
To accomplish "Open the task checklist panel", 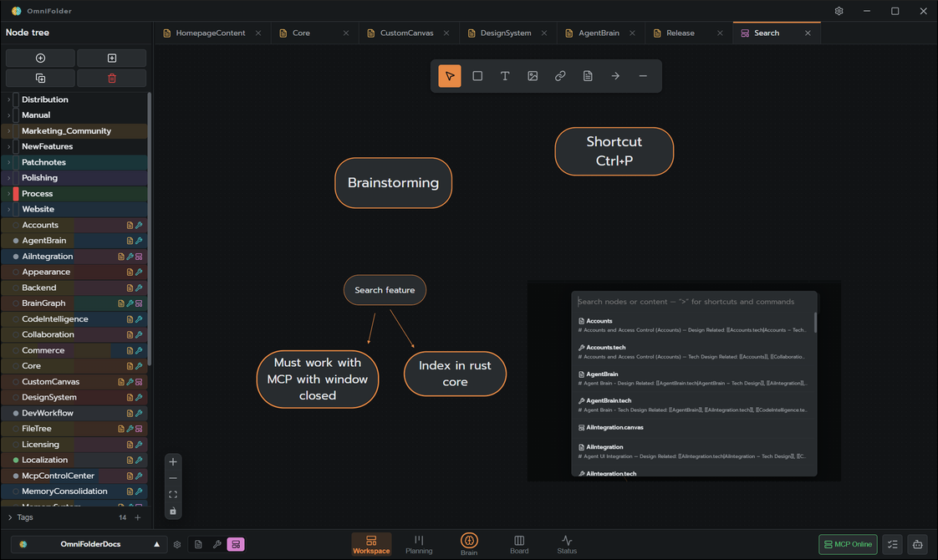I will 893,544.
